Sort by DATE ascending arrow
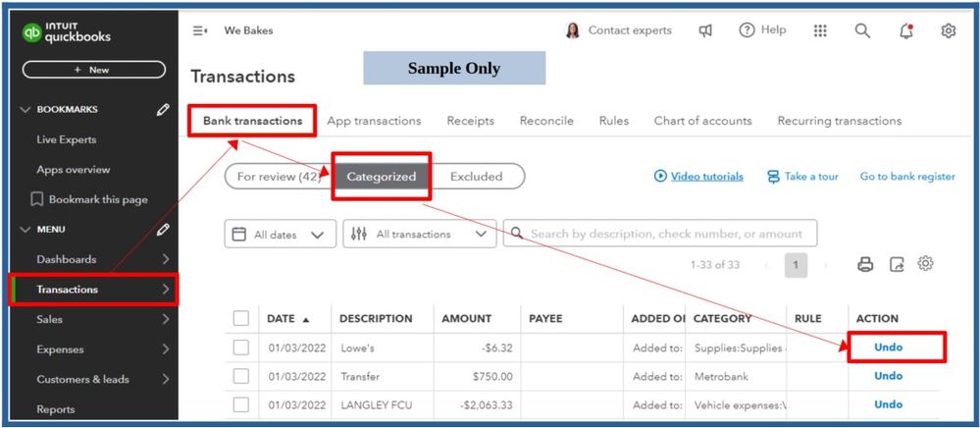The height and width of the screenshot is (428, 980). point(306,320)
